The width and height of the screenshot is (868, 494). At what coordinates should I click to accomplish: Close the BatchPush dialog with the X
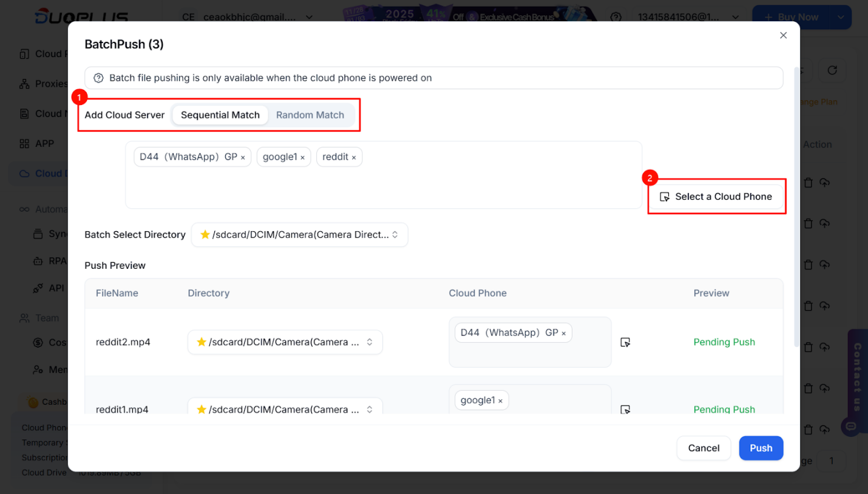[783, 35]
